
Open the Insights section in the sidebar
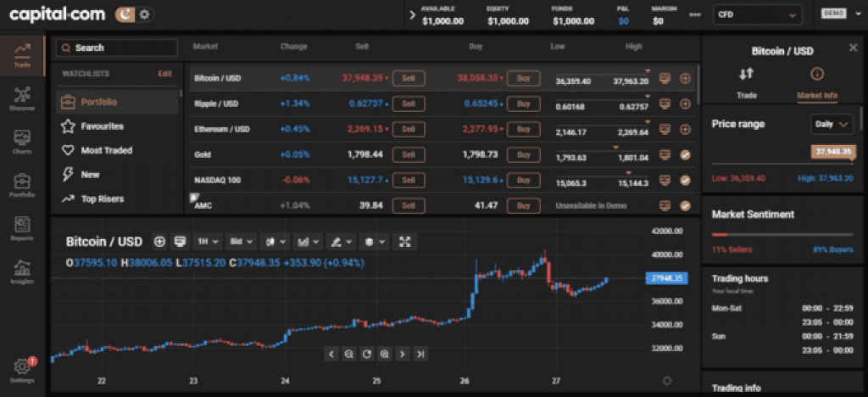[23, 271]
